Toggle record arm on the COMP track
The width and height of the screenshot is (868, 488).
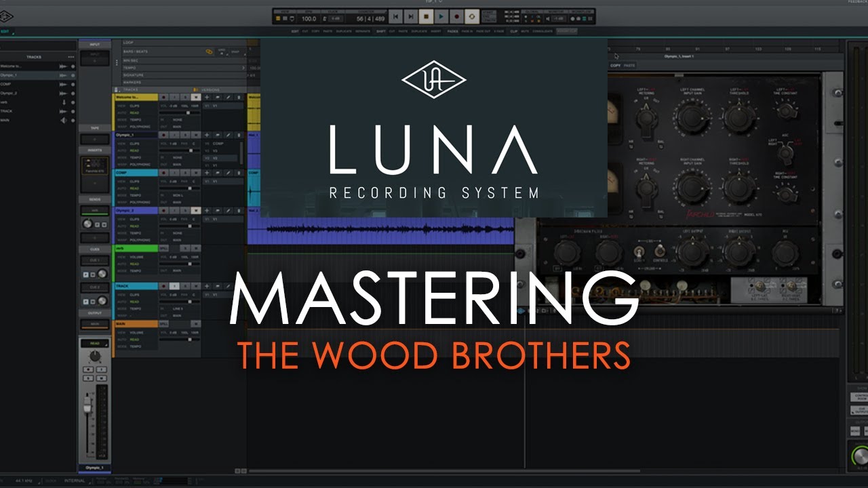click(163, 173)
